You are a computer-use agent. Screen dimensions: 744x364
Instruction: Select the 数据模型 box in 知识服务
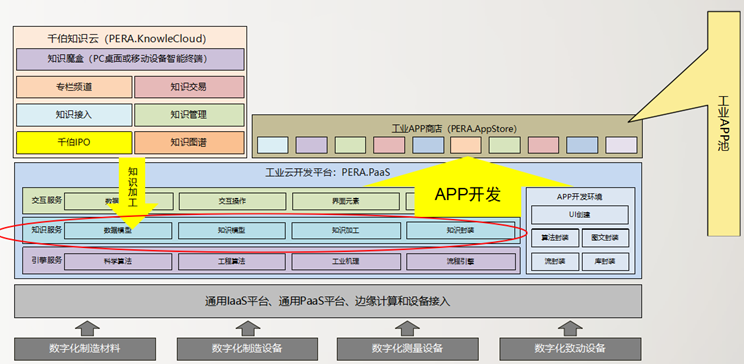pyautogui.click(x=118, y=231)
